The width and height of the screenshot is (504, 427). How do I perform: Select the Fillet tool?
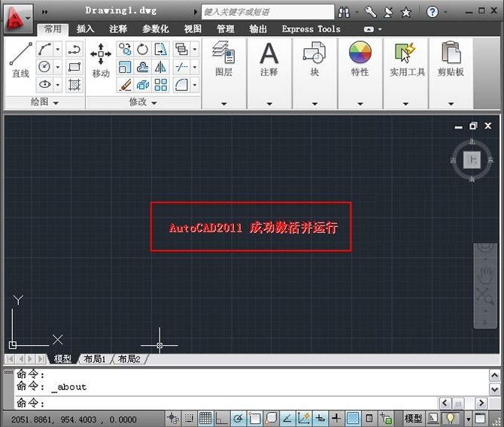(181, 84)
